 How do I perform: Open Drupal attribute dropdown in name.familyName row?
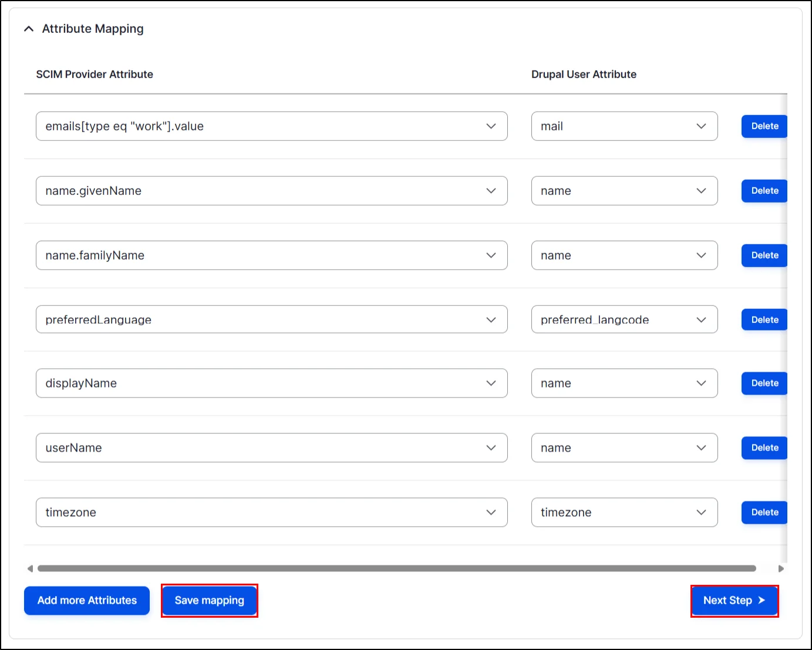[624, 255]
